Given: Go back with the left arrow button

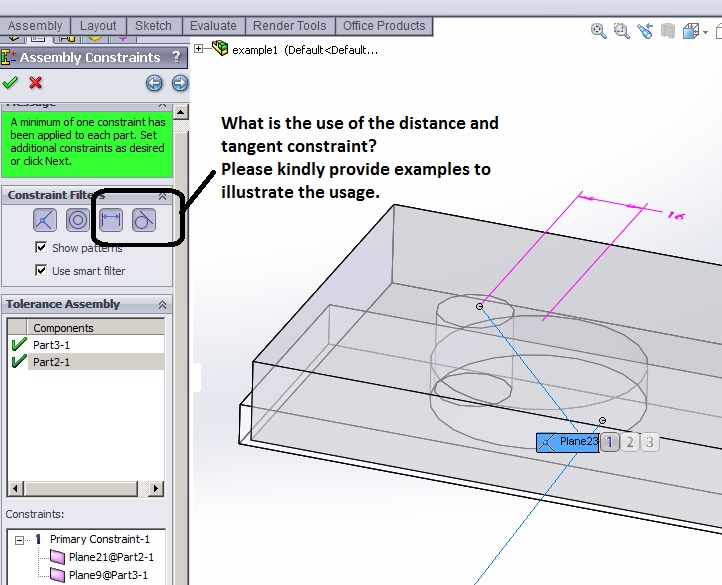Looking at the screenshot, I should [154, 83].
